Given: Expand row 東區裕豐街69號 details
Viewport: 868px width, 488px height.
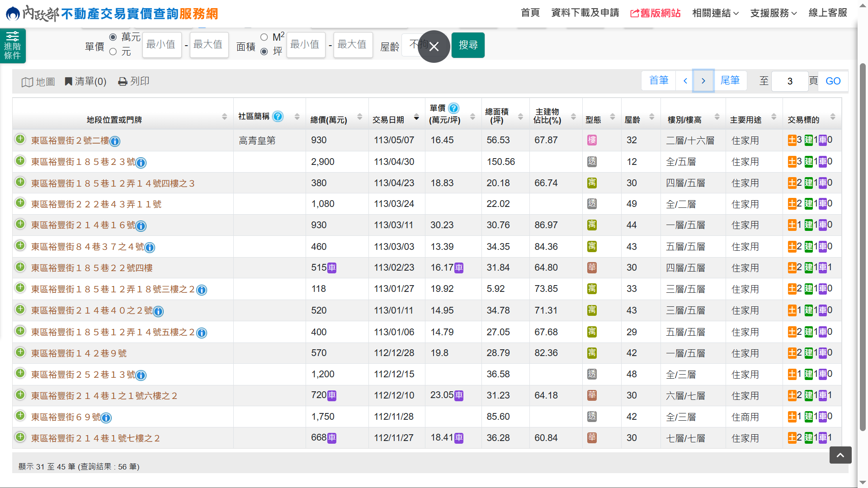Looking at the screenshot, I should coord(20,416).
